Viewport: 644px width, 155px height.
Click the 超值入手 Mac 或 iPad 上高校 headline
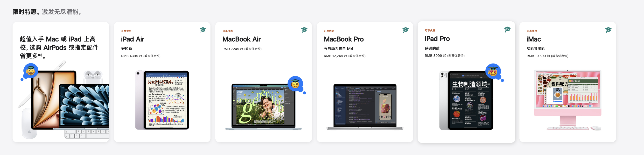(59, 47)
